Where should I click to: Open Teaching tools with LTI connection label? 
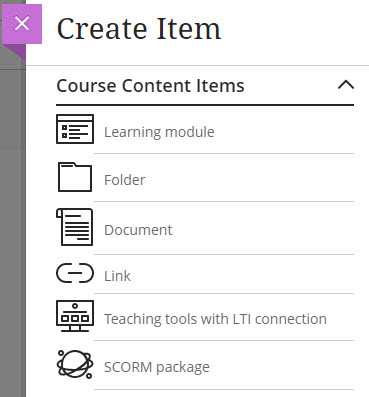click(x=215, y=319)
